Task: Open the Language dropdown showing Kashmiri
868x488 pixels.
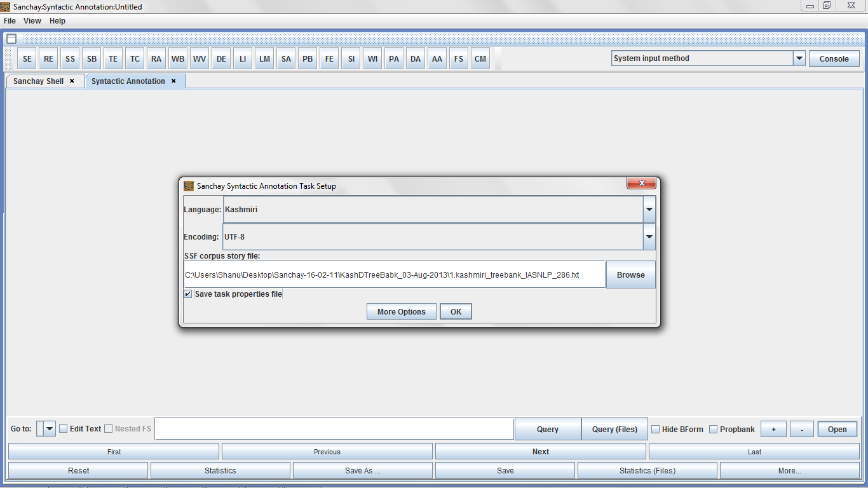Action: (649, 210)
